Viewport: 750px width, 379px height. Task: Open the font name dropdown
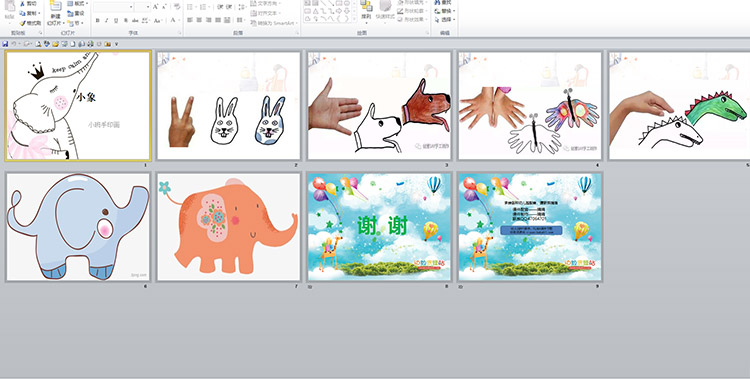132,7
